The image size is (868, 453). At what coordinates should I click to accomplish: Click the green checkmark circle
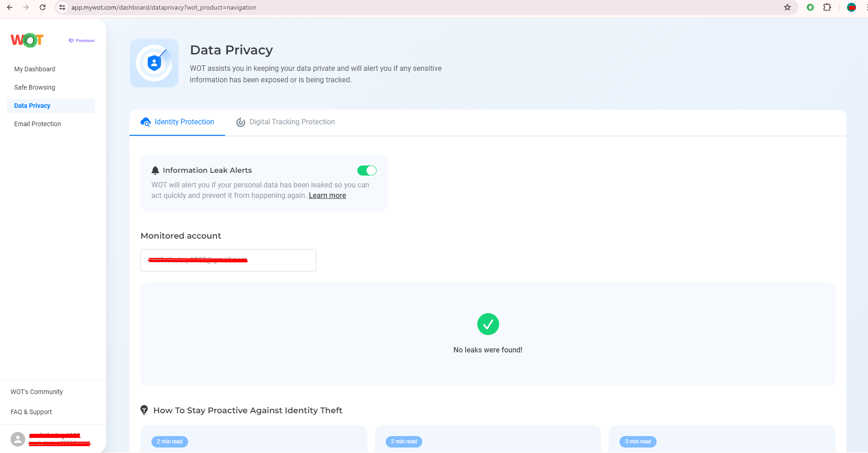488,324
